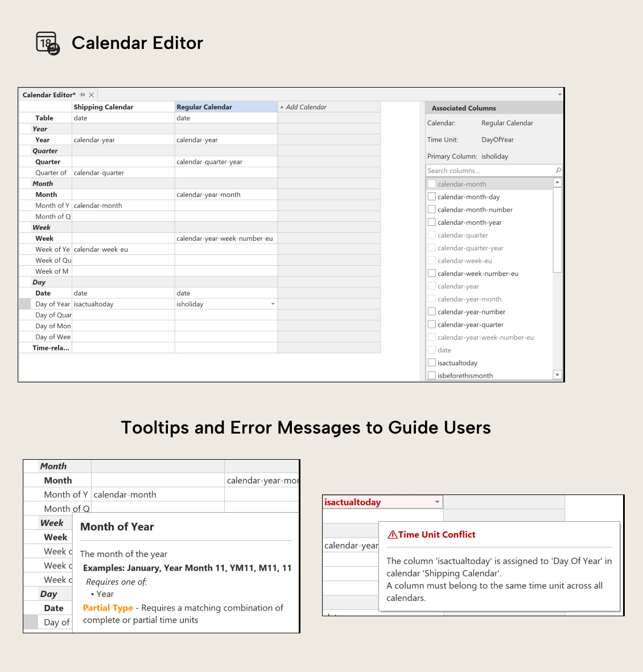Click the row selector beside Day of Year
Image resolution: width=643 pixels, height=672 pixels.
pos(24,303)
